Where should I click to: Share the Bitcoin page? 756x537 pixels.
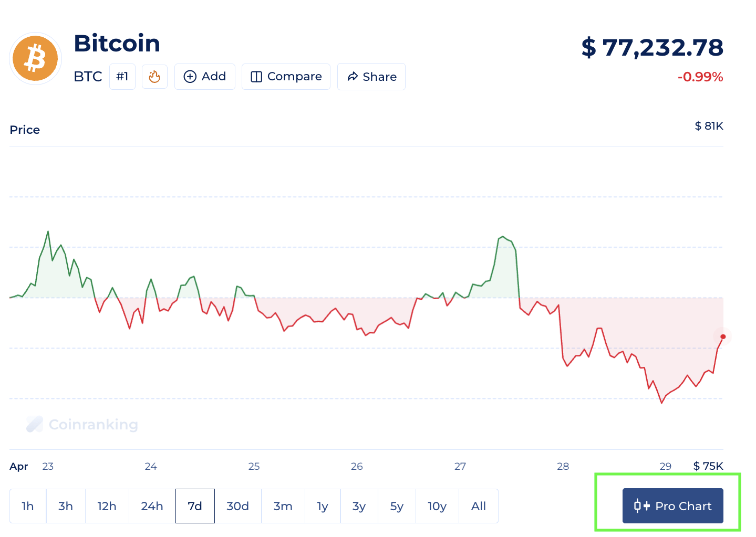tap(371, 77)
